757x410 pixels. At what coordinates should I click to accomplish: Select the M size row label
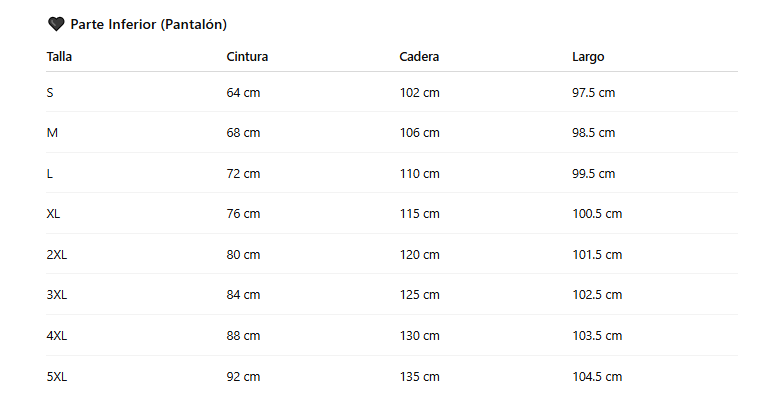[x=52, y=133]
